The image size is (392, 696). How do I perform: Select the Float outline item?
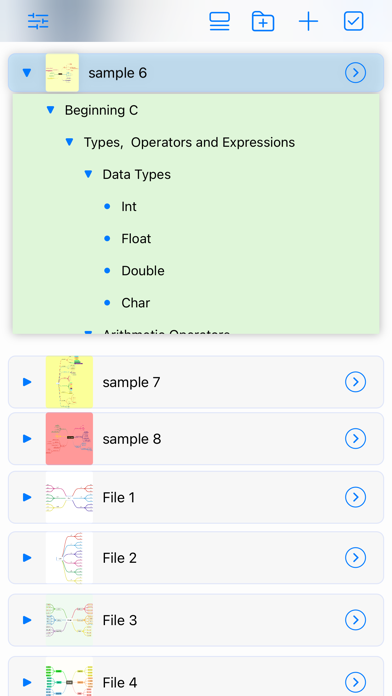pyautogui.click(x=136, y=239)
